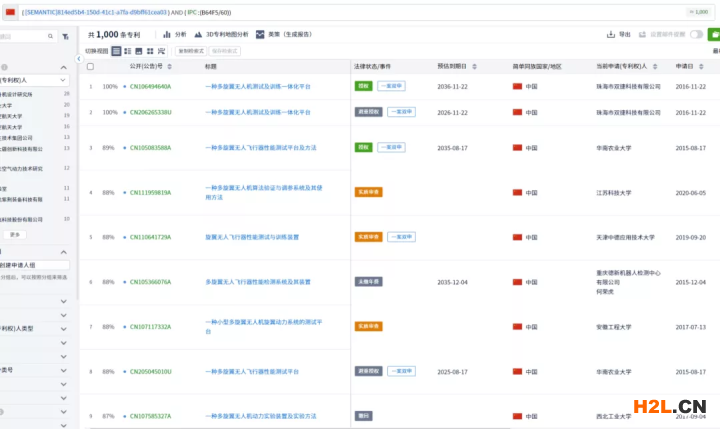Switch to the first list view icon
The height and width of the screenshot is (429, 720).
(115, 50)
